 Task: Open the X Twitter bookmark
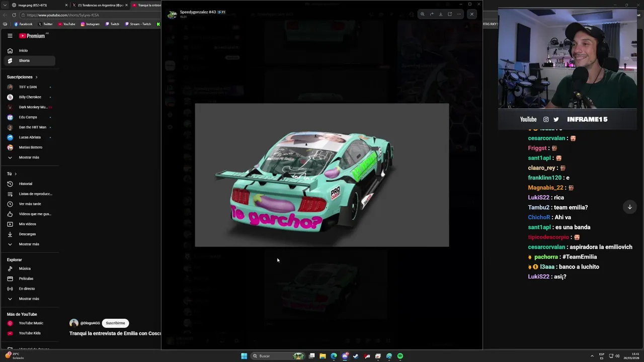pyautogui.click(x=45, y=24)
